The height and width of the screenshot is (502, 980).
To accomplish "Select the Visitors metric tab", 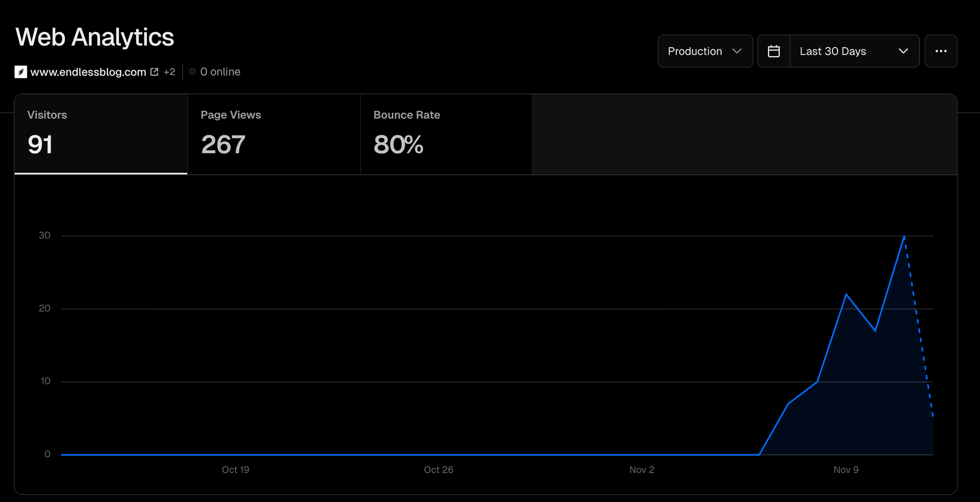I will (x=101, y=134).
